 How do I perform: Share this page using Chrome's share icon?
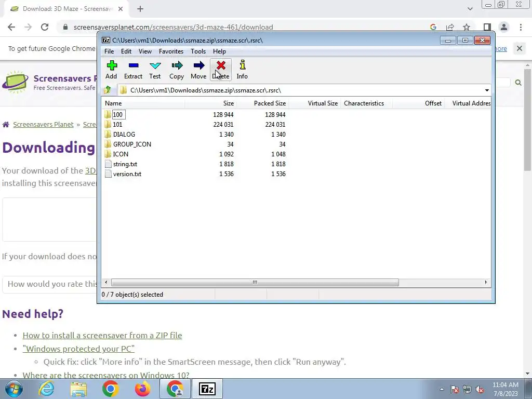450,27
